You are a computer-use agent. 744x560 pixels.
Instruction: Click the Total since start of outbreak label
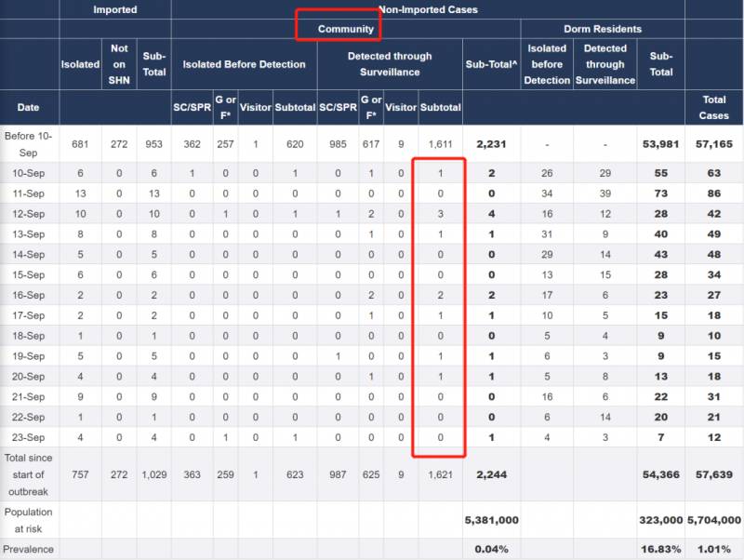[29, 474]
